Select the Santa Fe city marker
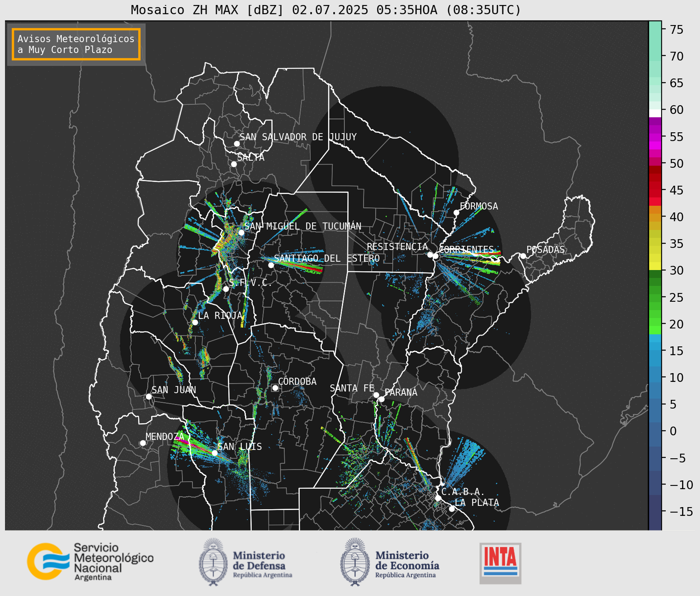700x596 pixels. pos(376,395)
